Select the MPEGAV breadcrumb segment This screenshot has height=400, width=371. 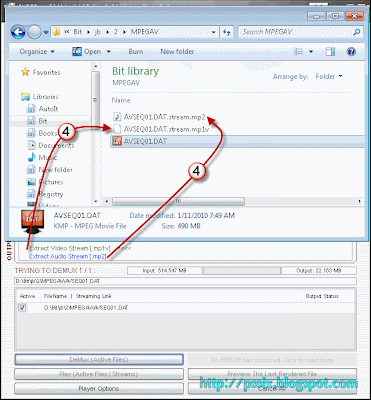tap(144, 32)
